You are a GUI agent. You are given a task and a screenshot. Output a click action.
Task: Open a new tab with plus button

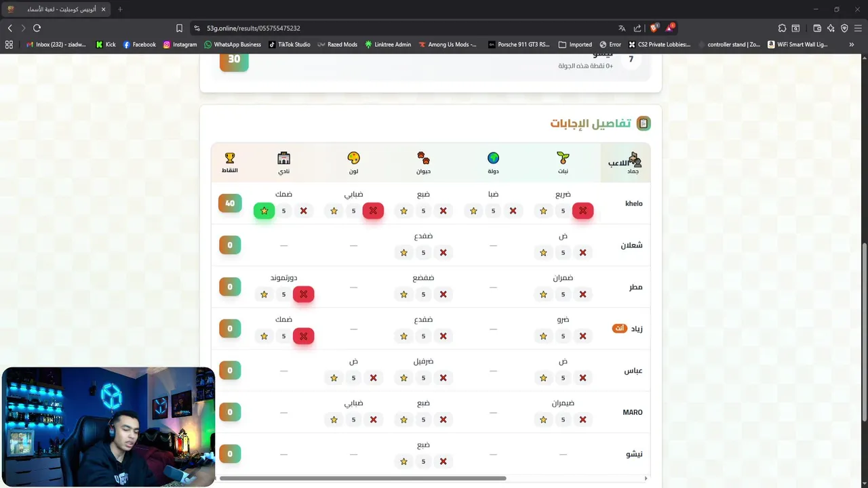120,9
